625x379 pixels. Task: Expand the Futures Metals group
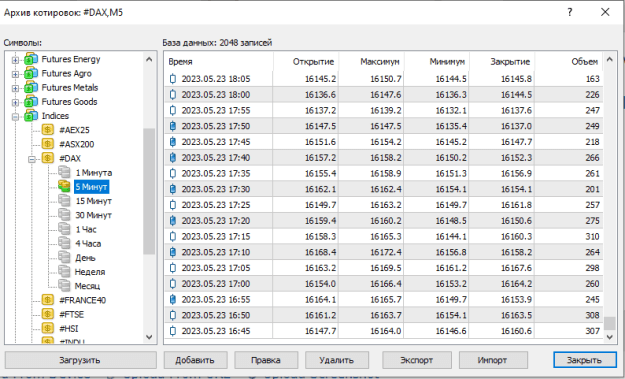pyautogui.click(x=15, y=88)
